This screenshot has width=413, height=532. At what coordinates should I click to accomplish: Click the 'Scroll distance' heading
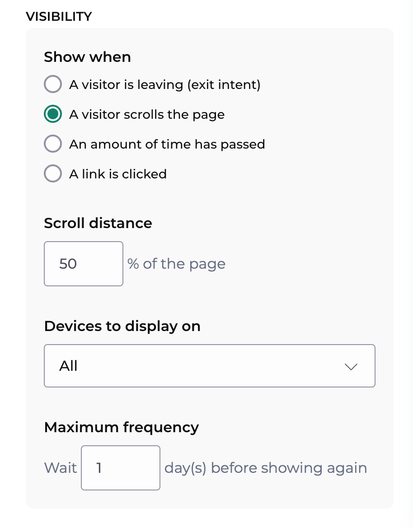pos(98,223)
